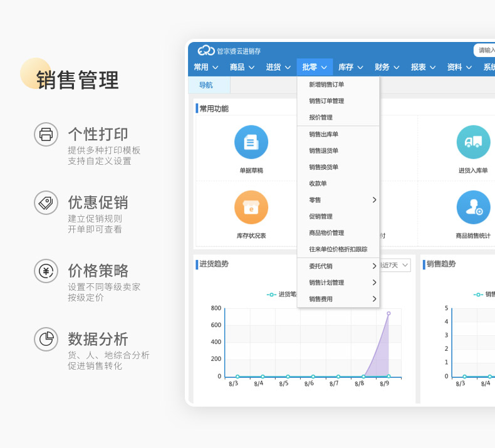
Task: Click the 优惠促销 tag icon
Action: [46, 202]
